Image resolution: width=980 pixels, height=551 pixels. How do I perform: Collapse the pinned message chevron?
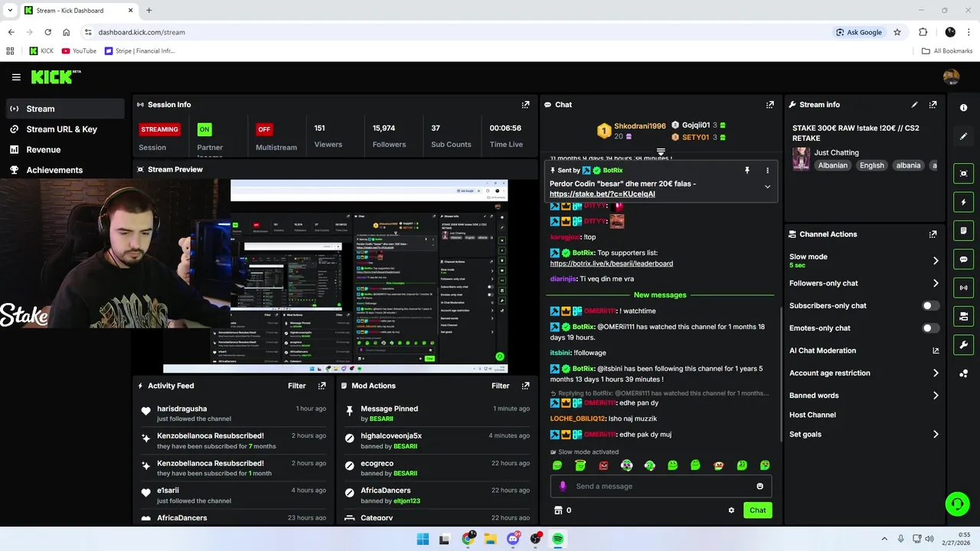pos(767,187)
